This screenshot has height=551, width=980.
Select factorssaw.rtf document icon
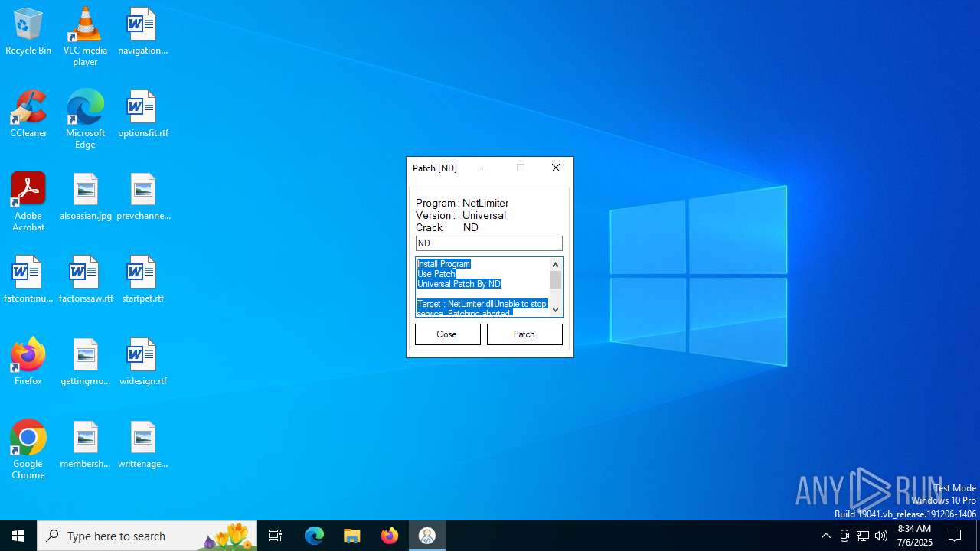coord(85,279)
